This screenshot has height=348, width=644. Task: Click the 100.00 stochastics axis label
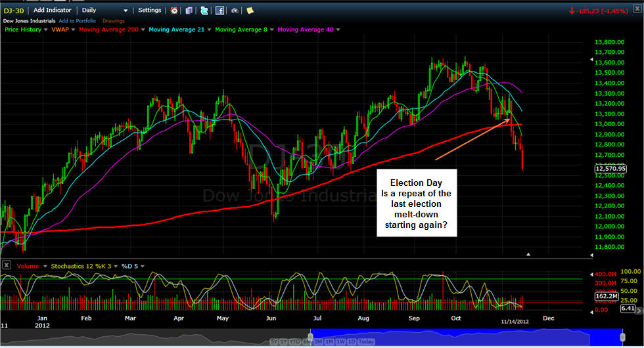pyautogui.click(x=630, y=272)
